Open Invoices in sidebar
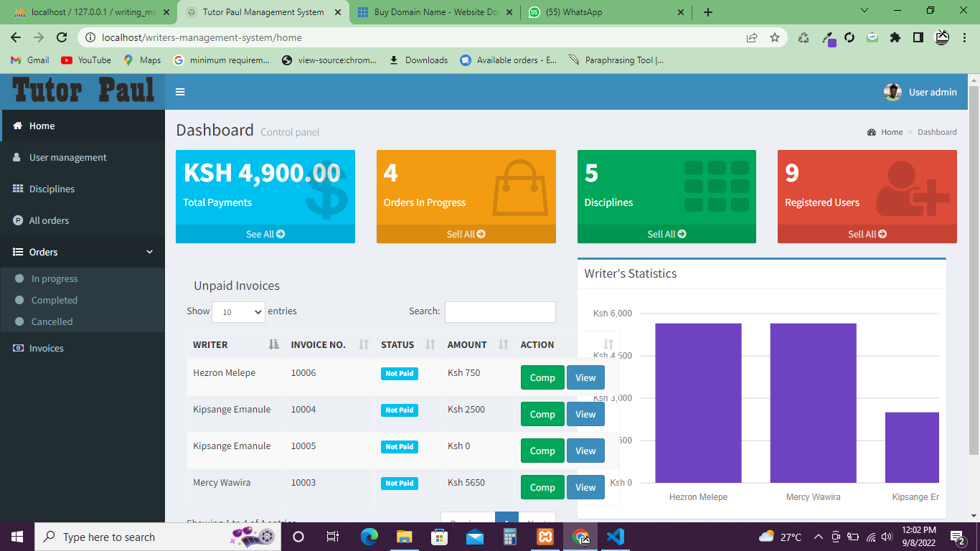This screenshot has width=980, height=551. tap(83, 348)
